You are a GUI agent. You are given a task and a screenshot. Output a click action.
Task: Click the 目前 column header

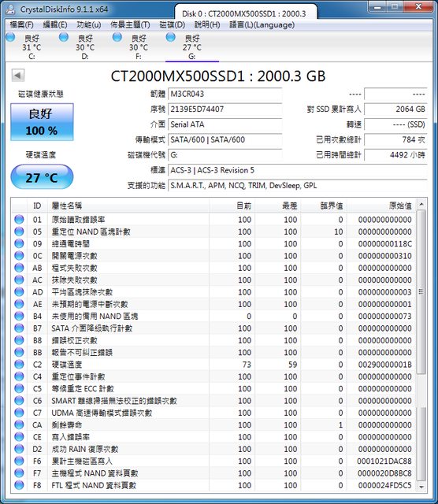(x=232, y=206)
